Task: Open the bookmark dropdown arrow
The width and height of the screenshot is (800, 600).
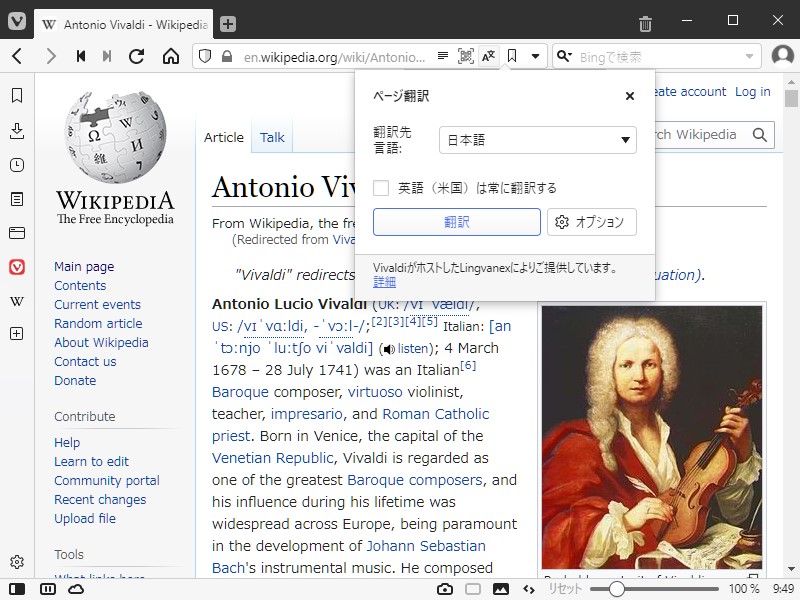Action: (x=537, y=56)
